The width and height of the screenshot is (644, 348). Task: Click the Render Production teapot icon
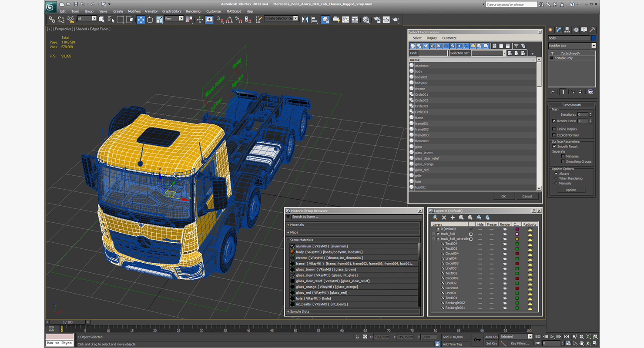pyautogui.click(x=396, y=20)
